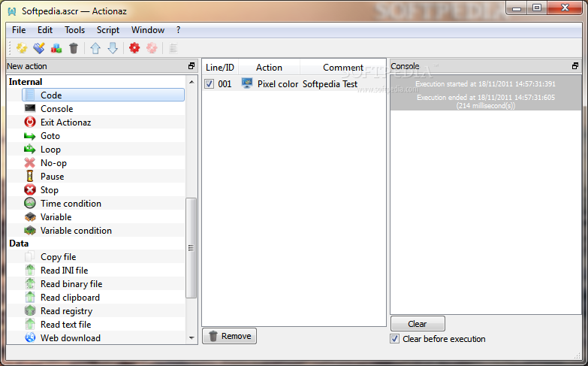588x366 pixels.
Task: Click the Action column header
Action: pyautogui.click(x=270, y=67)
